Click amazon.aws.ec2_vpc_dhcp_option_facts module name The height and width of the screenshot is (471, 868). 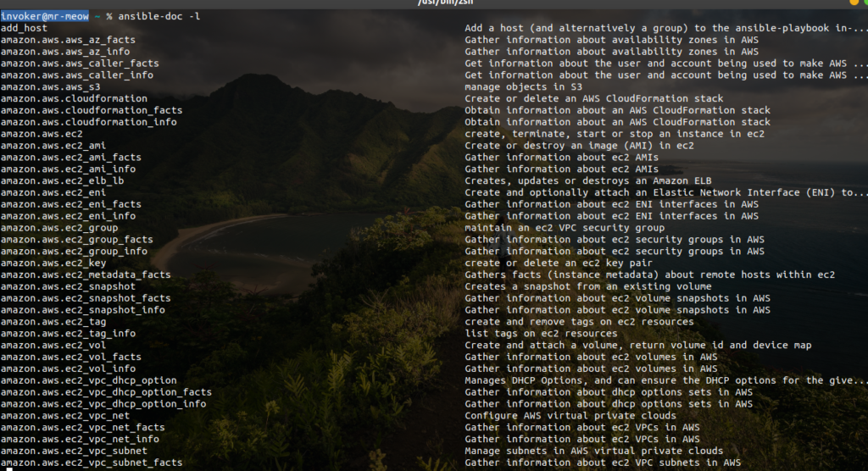(106, 392)
